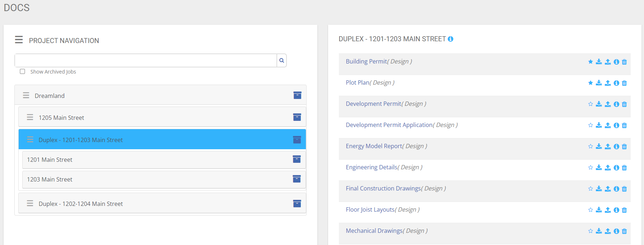Select the 1201 Main Street job

click(50, 160)
